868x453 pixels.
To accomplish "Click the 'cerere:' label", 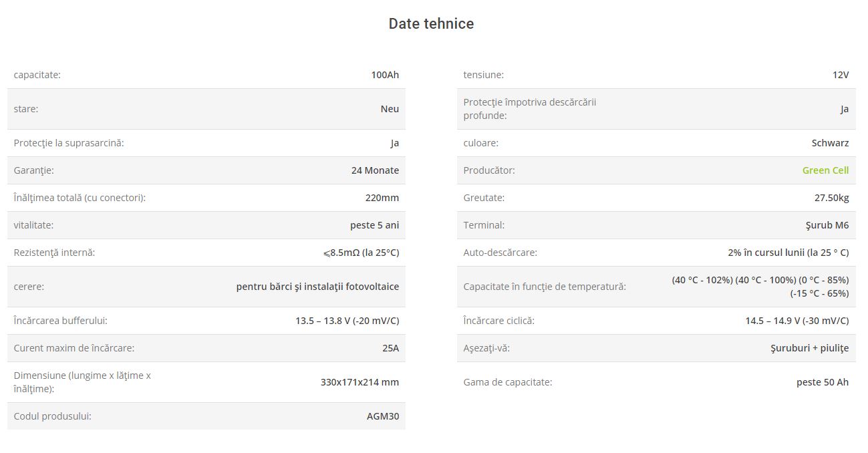I will pos(29,287).
